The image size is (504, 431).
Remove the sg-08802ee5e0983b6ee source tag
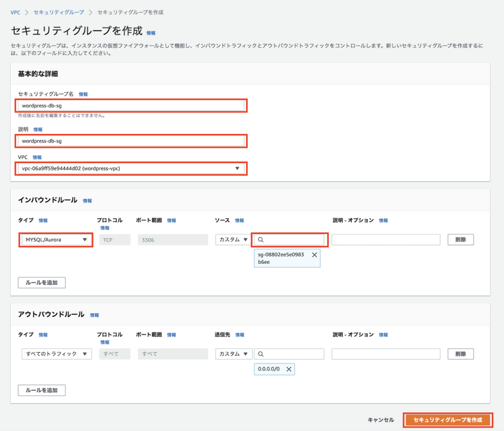pos(314,255)
